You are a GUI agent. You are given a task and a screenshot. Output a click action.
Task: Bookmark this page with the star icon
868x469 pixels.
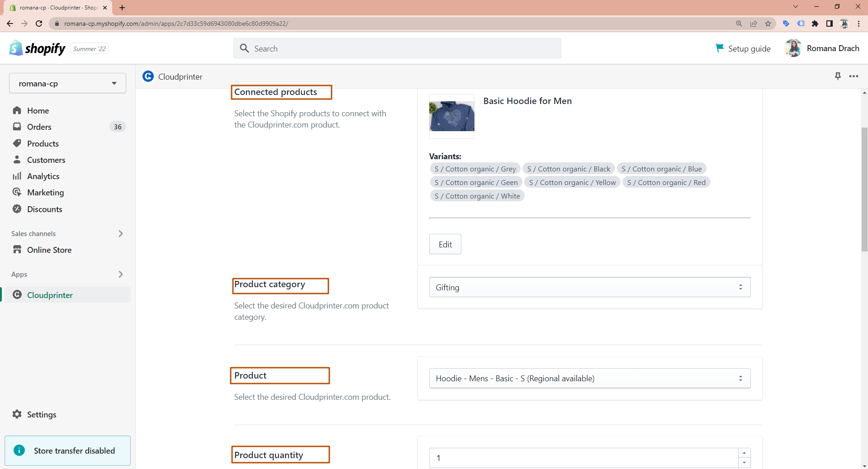[768, 24]
